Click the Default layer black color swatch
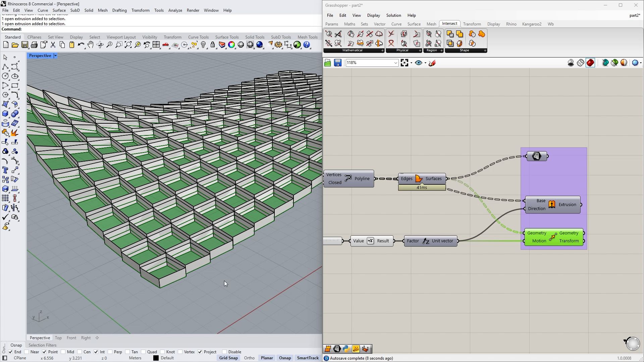Screen dimensions: 644x362 (156, 358)
